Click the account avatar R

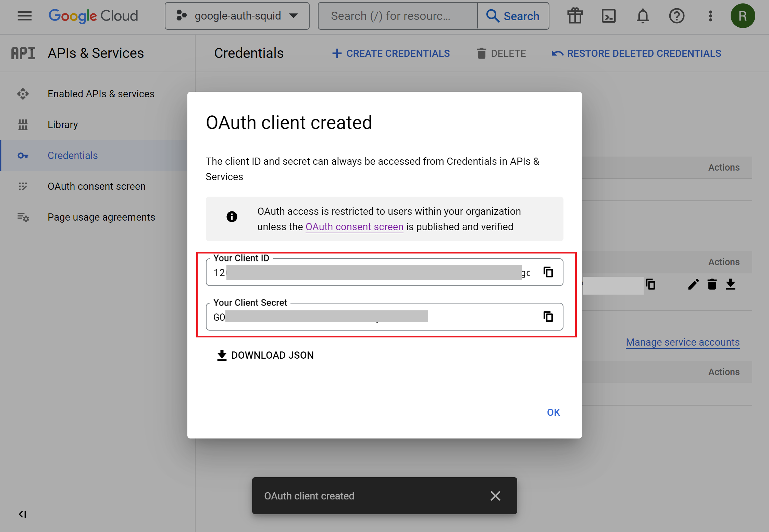pyautogui.click(x=743, y=16)
